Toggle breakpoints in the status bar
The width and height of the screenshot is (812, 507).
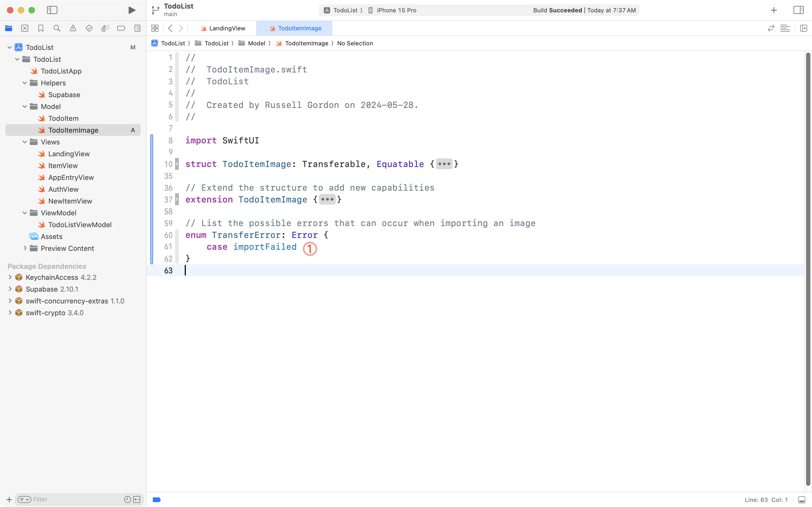pyautogui.click(x=156, y=499)
